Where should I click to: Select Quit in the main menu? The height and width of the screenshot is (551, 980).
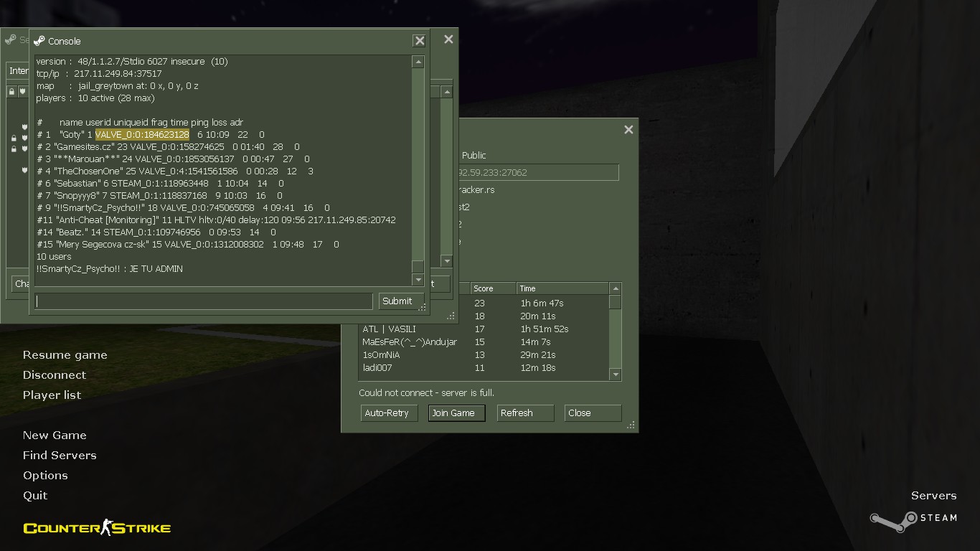[35, 496]
